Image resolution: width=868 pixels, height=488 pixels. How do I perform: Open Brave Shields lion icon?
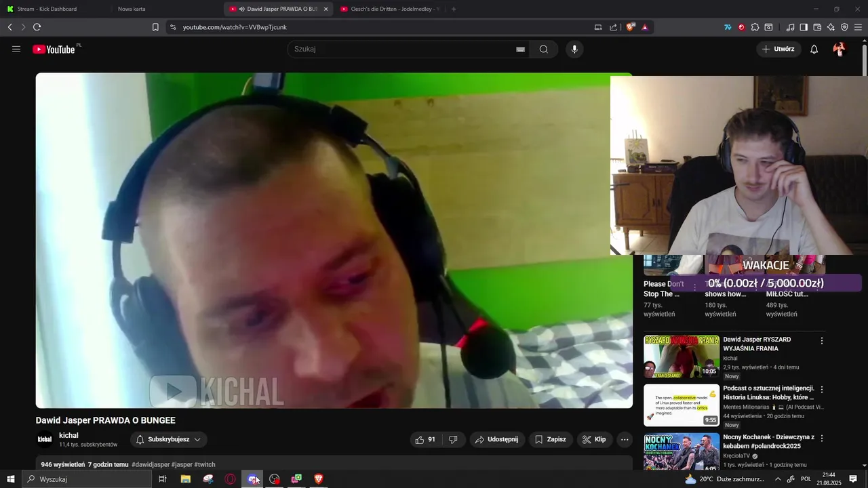point(631,27)
